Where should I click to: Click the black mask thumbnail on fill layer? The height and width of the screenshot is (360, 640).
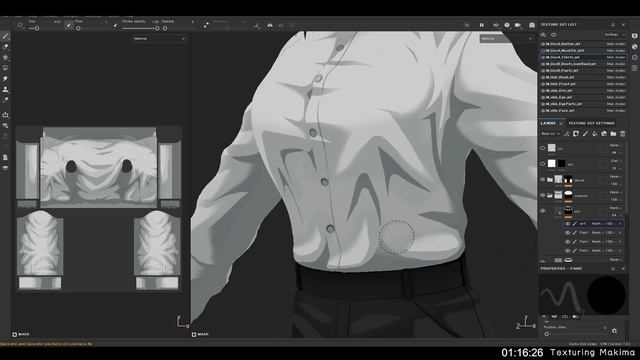(562, 164)
